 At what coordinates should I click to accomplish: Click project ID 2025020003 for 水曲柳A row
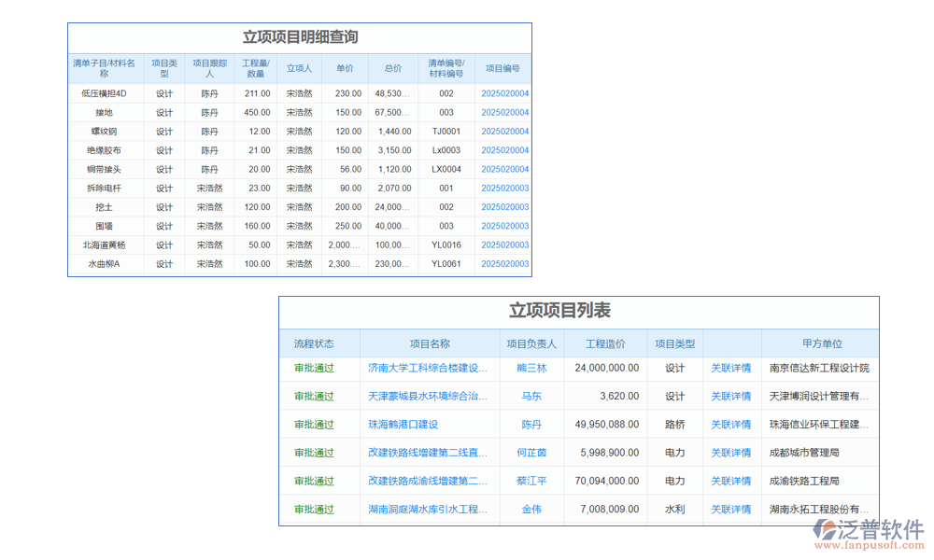coord(503,263)
